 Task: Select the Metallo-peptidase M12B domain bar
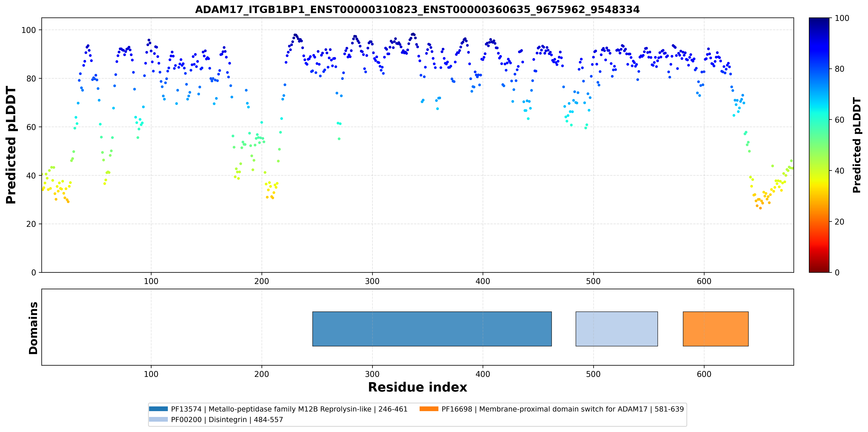pyautogui.click(x=432, y=329)
